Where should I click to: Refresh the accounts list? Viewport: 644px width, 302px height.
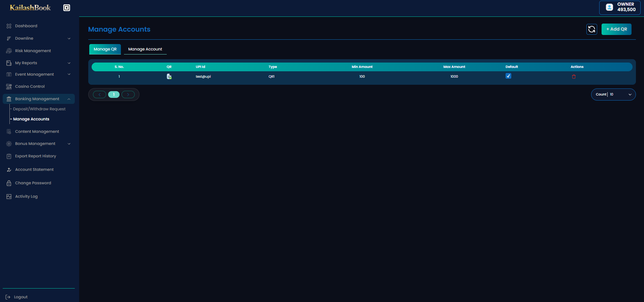592,29
